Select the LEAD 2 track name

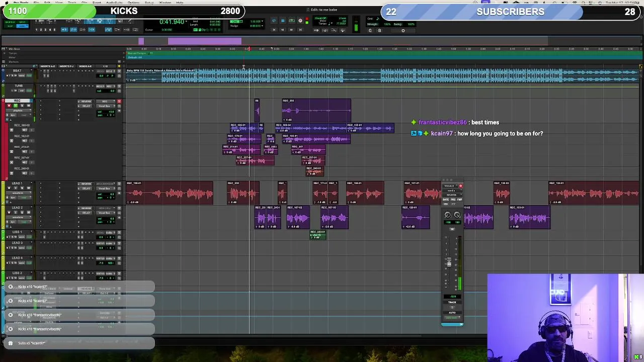pos(17,208)
